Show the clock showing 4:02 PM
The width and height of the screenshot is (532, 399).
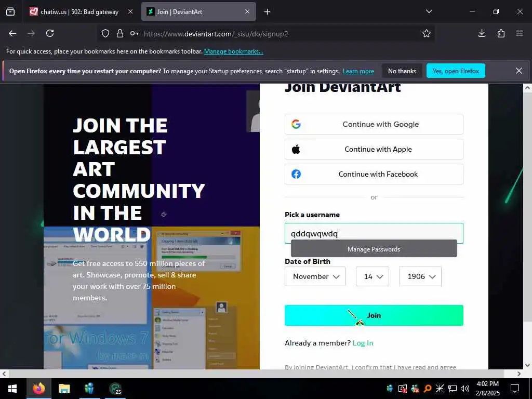(487, 389)
